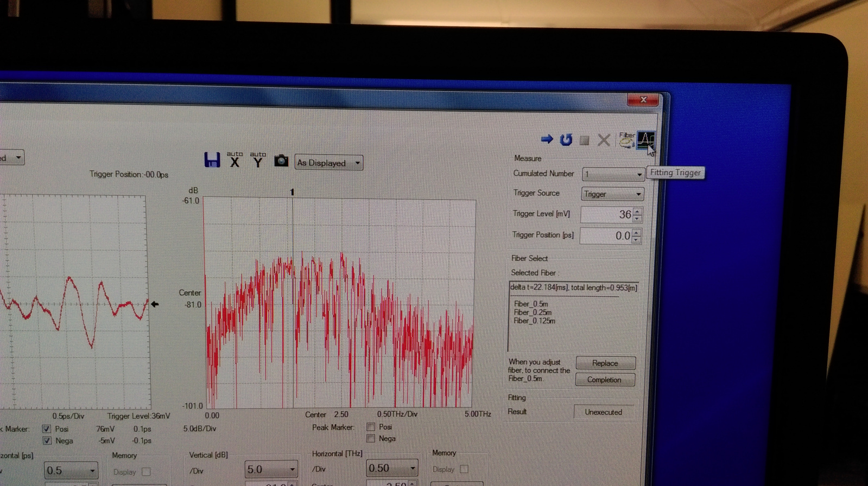
Task: Click the auto Y scale icon
Action: coord(258,160)
